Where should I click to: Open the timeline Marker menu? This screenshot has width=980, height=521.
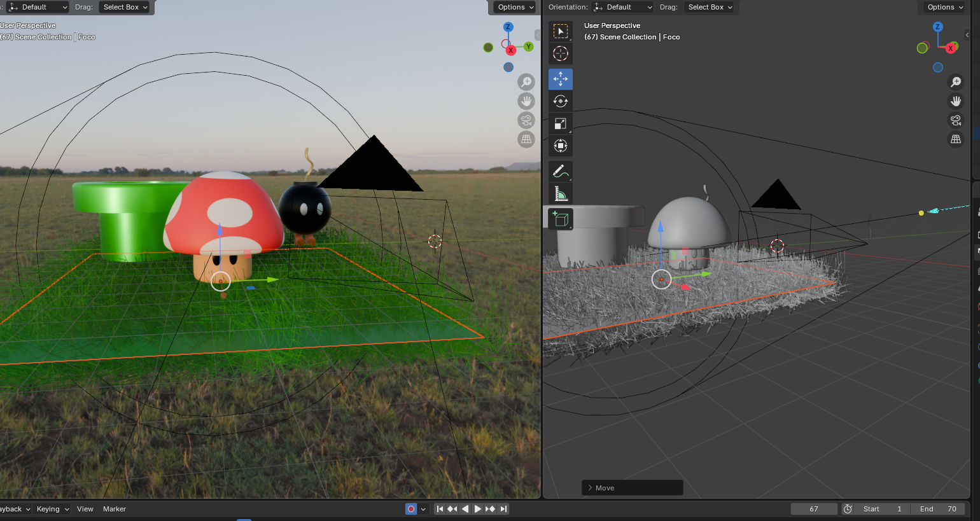[x=115, y=509]
